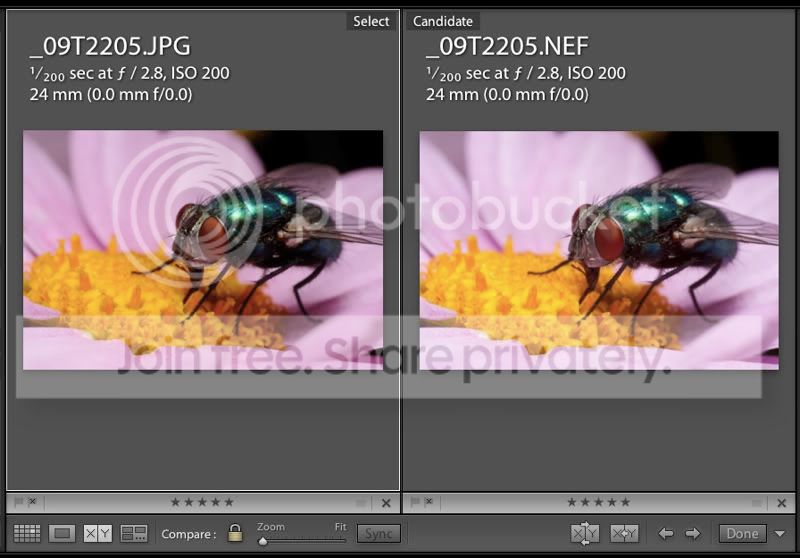Screen dimensions: 800x558
Task: Select the XY Compare view icon
Action: pyautogui.click(x=98, y=534)
